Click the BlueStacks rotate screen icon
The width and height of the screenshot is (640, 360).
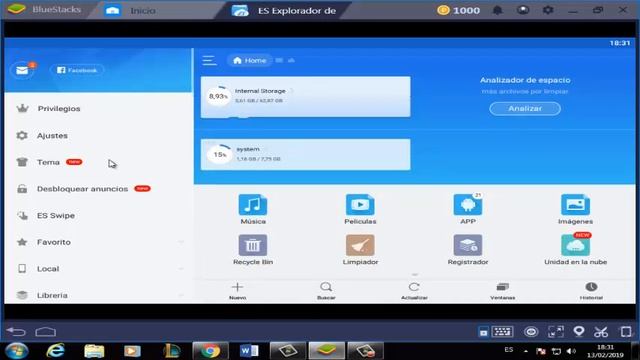point(626,332)
